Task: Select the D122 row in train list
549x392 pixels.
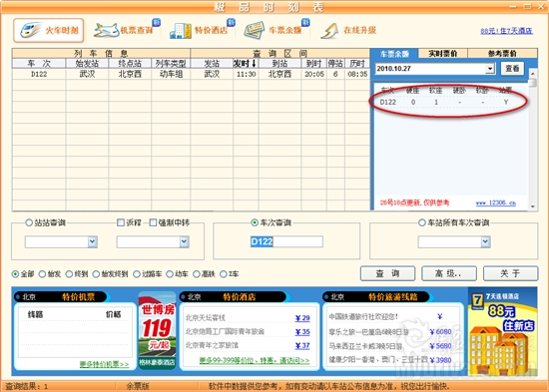Action: (191, 74)
